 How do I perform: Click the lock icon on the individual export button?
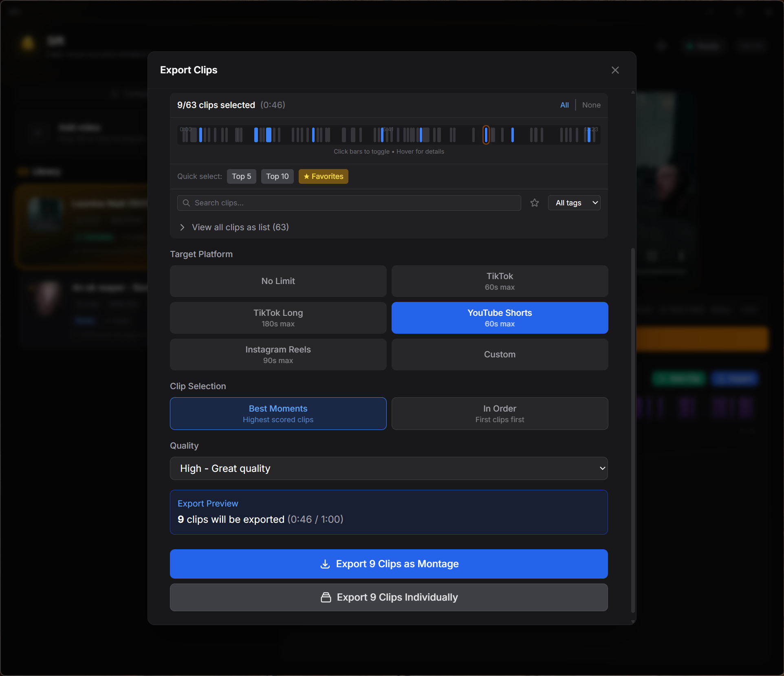coord(326,597)
